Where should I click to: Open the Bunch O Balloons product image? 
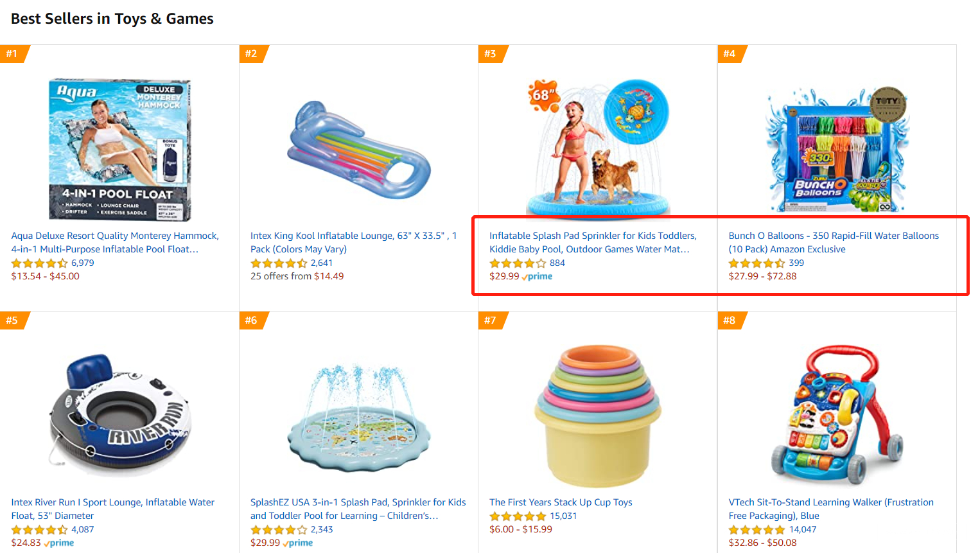(x=836, y=150)
